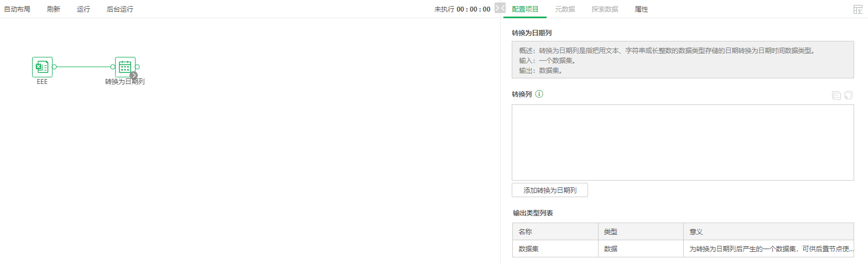868x264 pixels.
Task: Click the copy icon above 转换列 box
Action: pos(836,96)
